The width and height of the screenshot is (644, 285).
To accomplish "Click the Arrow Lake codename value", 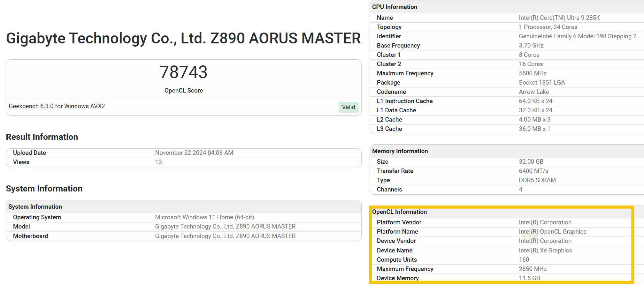I will point(534,92).
